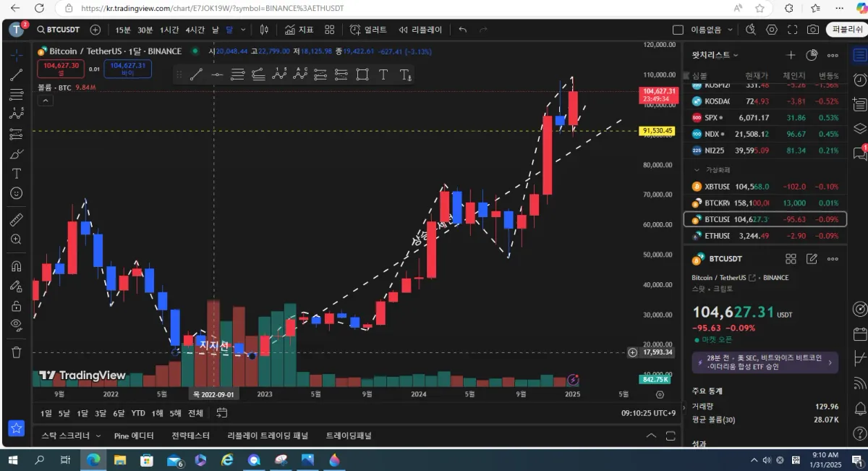
Task: Click the red 104,627.30 sell button
Action: click(x=61, y=68)
